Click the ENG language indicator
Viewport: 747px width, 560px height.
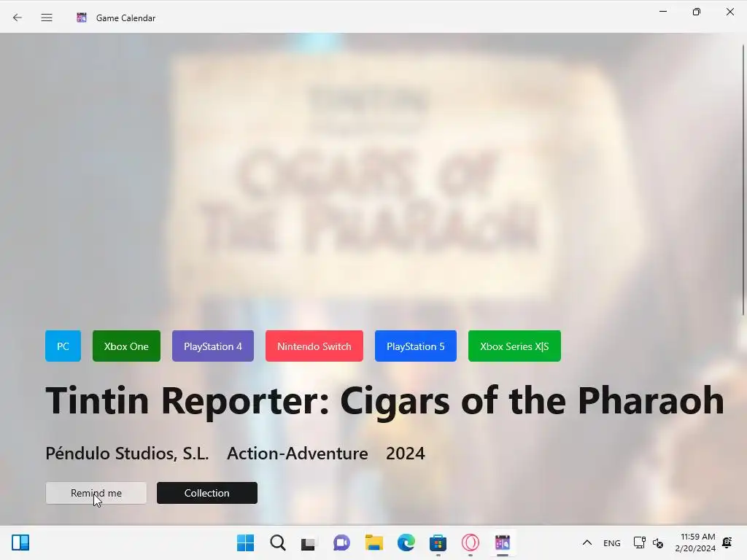click(x=612, y=542)
